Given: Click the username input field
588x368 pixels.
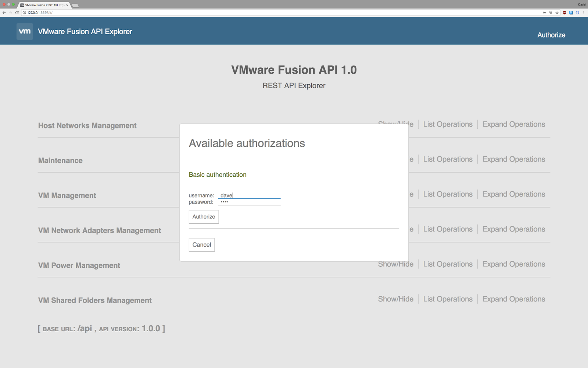Looking at the screenshot, I should (249, 195).
